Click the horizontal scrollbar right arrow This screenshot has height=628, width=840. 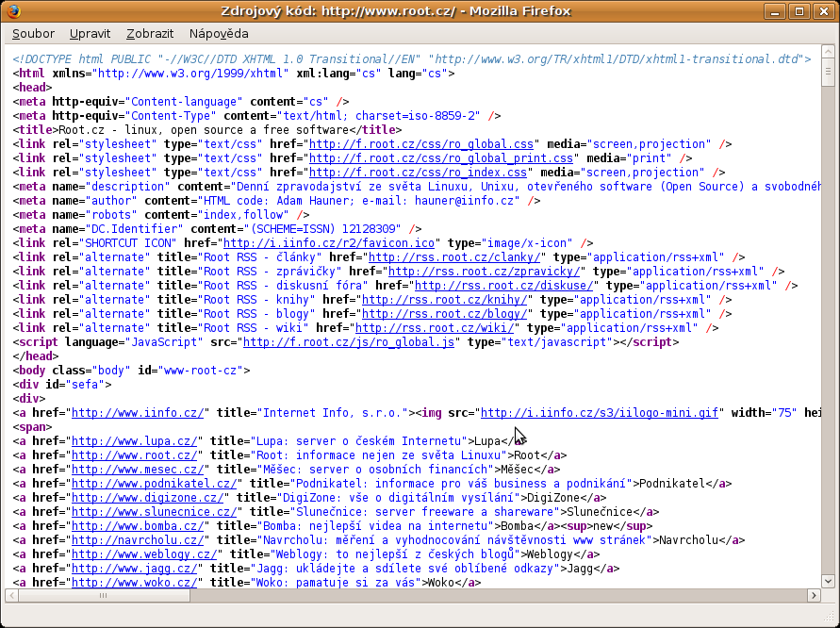(x=814, y=595)
